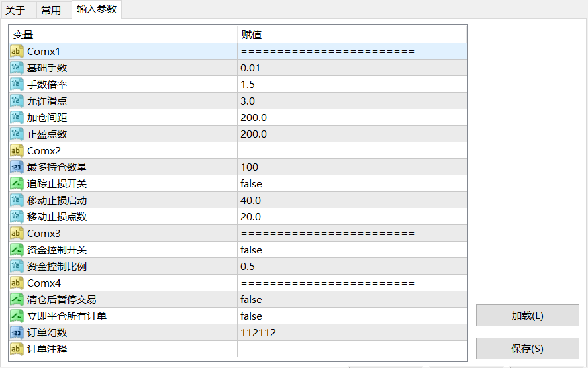Click the integer icon beside 订单幻数
This screenshot has width=588, height=368.
pyautogui.click(x=17, y=333)
